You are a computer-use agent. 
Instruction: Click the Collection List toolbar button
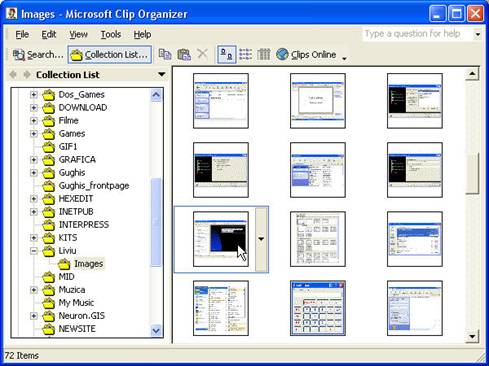(110, 55)
